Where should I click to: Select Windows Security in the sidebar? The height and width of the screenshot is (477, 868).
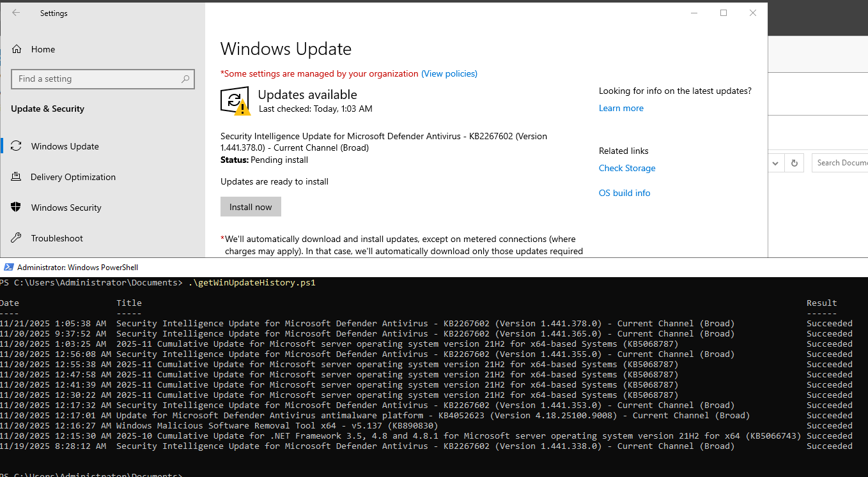103,208
